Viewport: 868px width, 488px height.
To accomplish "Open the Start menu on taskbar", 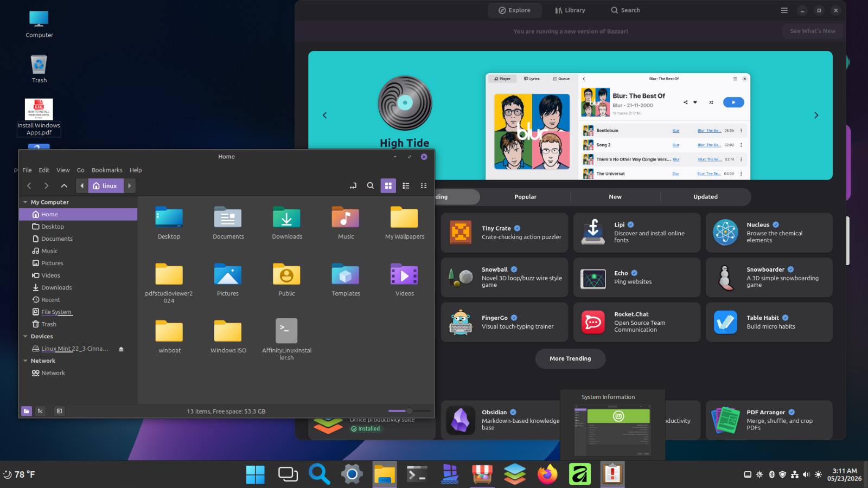I will click(x=255, y=474).
